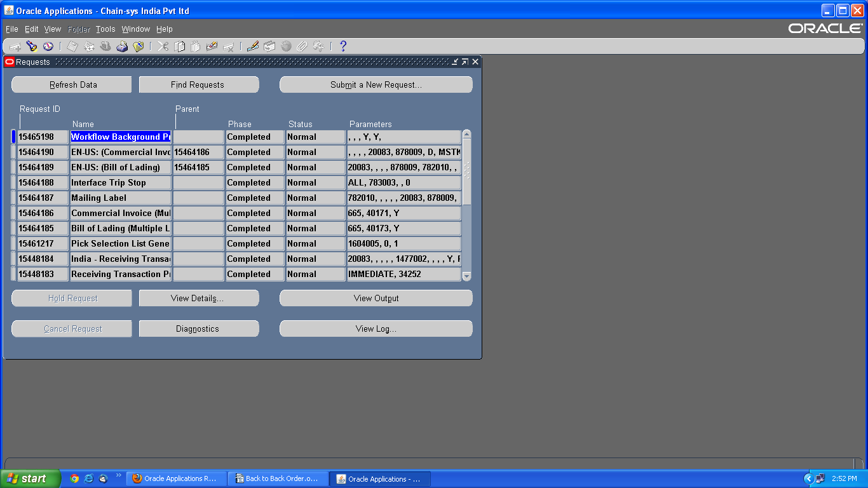
Task: Click the Copy toolbar icon
Action: point(180,46)
